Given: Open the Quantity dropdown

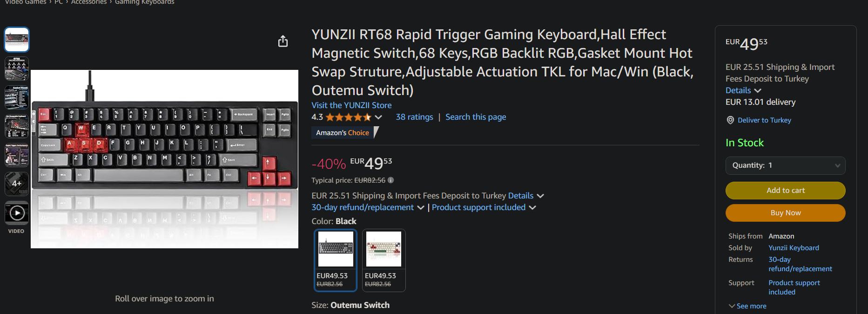Looking at the screenshot, I should pyautogui.click(x=785, y=165).
